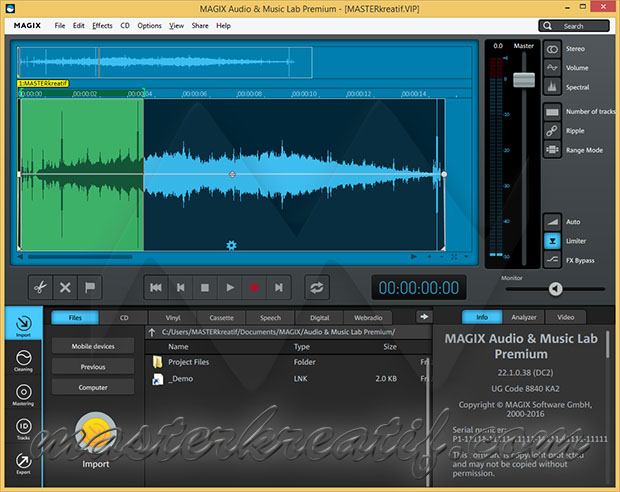Toggle loop playback mode
Screen dimensions: 620x492
pos(317,288)
